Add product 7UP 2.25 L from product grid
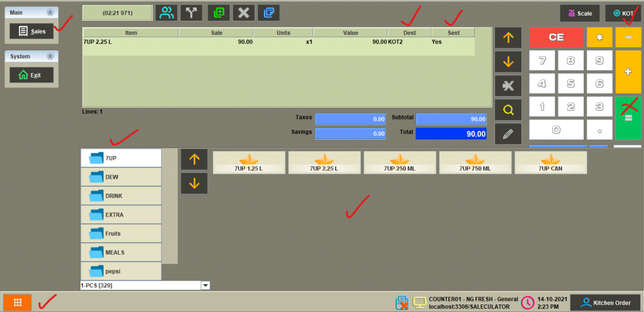 [x=325, y=162]
